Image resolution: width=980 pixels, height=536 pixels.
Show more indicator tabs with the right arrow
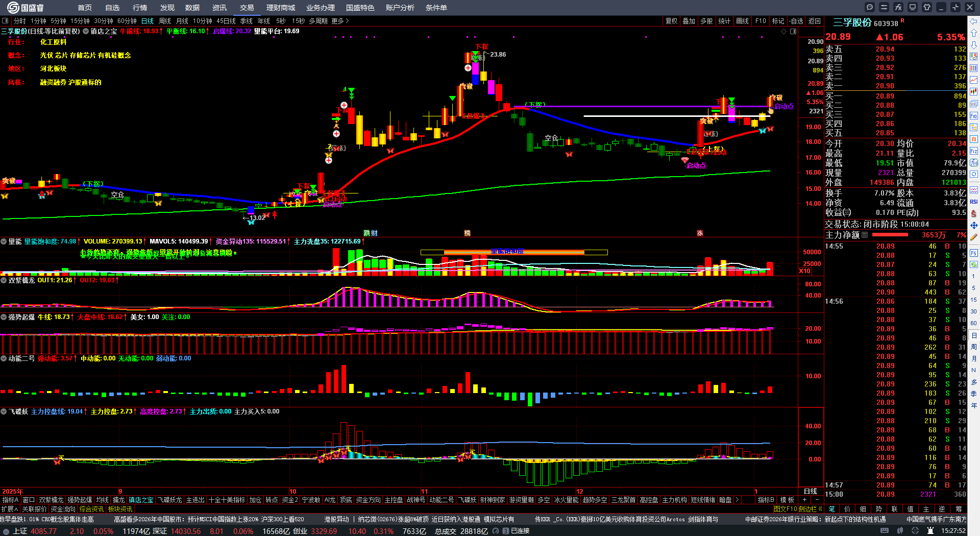tap(737, 500)
